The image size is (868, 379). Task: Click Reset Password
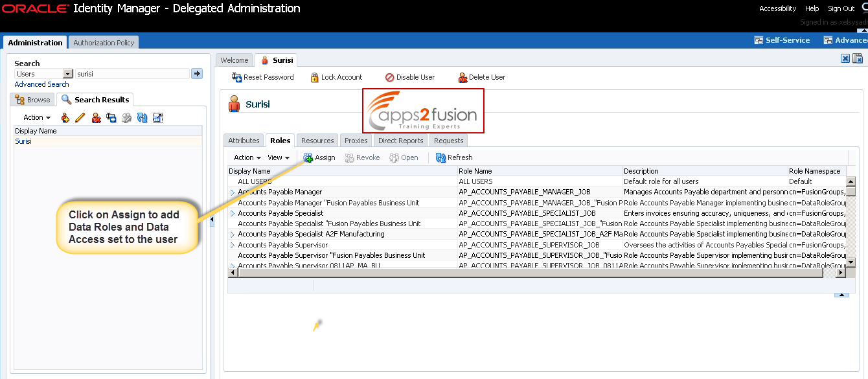tap(263, 77)
